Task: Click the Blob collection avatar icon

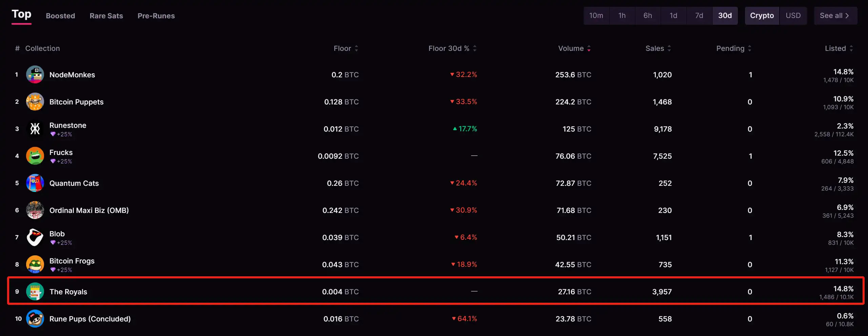Action: pyautogui.click(x=35, y=237)
